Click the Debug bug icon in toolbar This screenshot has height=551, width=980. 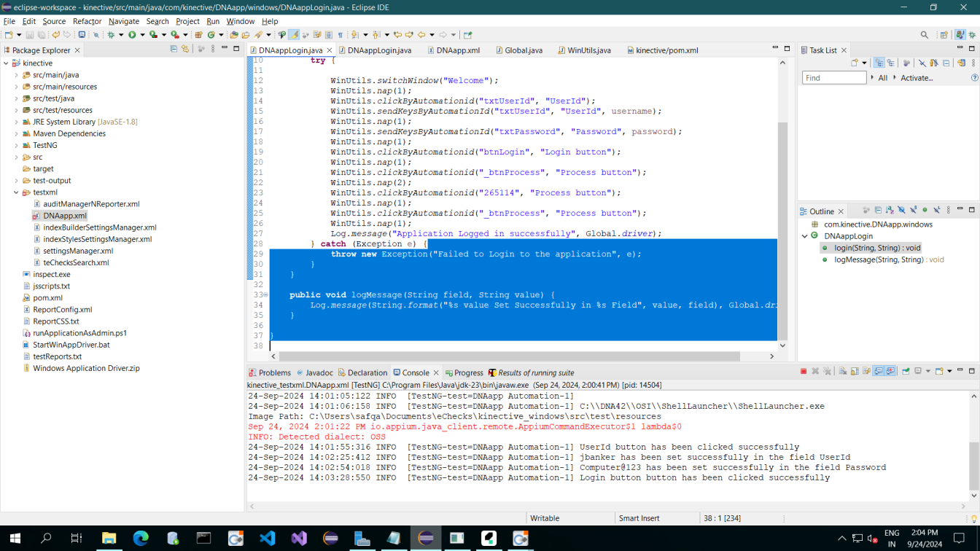(x=112, y=35)
